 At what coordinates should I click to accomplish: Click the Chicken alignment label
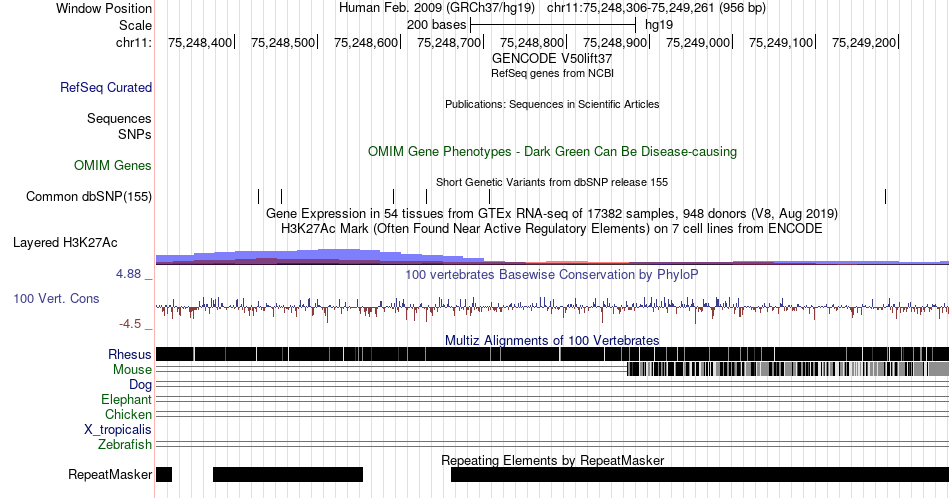click(128, 414)
